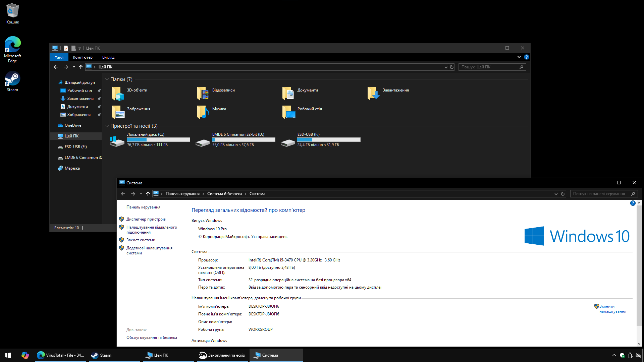Go up one level in System window

[x=148, y=194]
